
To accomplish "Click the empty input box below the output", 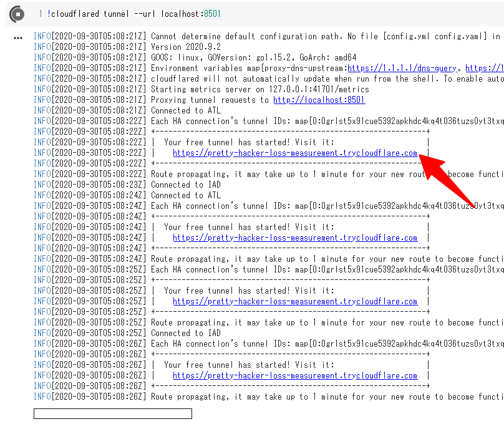I will point(113,414).
